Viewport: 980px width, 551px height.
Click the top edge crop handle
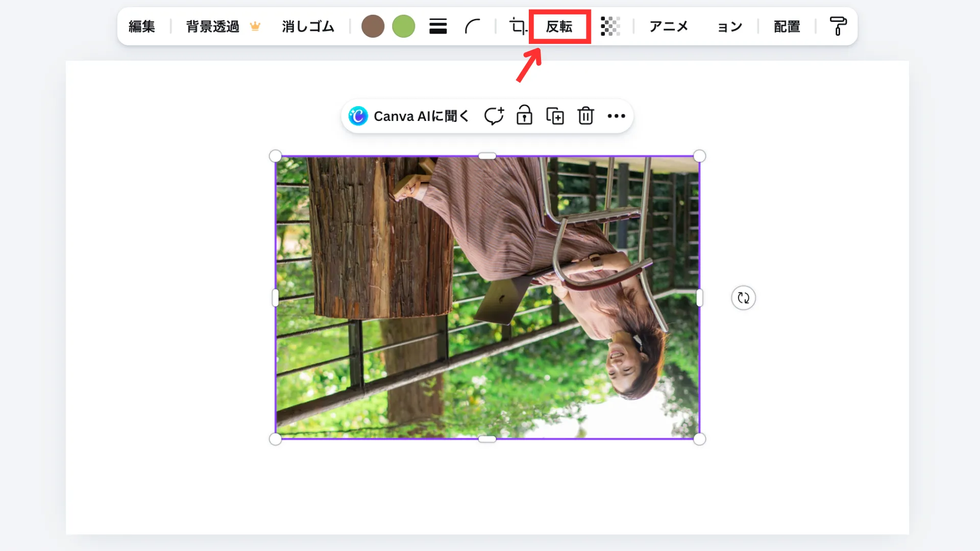click(x=487, y=156)
